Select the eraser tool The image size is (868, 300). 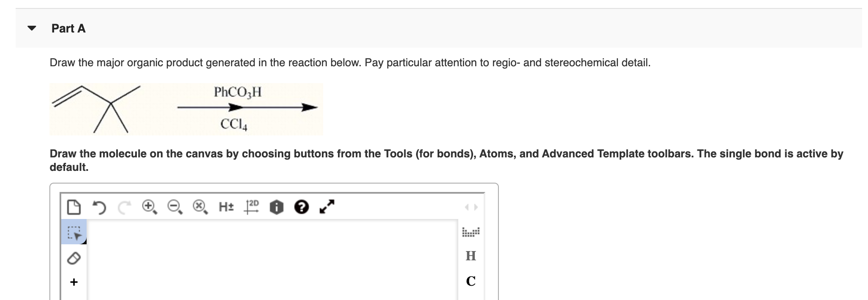[x=74, y=257]
